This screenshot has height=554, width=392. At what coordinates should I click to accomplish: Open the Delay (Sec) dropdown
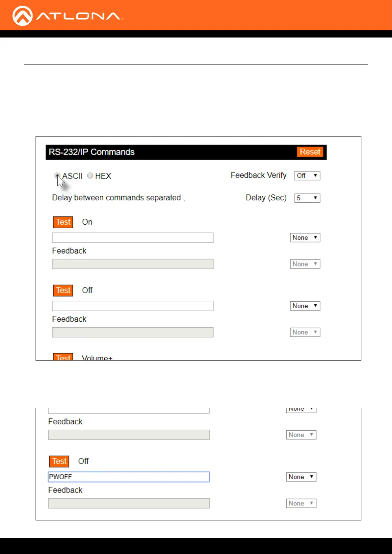[307, 198]
